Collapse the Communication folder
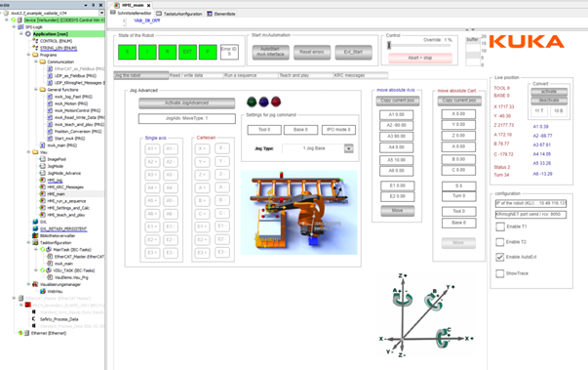The height and width of the screenshot is (370, 588). [x=36, y=62]
